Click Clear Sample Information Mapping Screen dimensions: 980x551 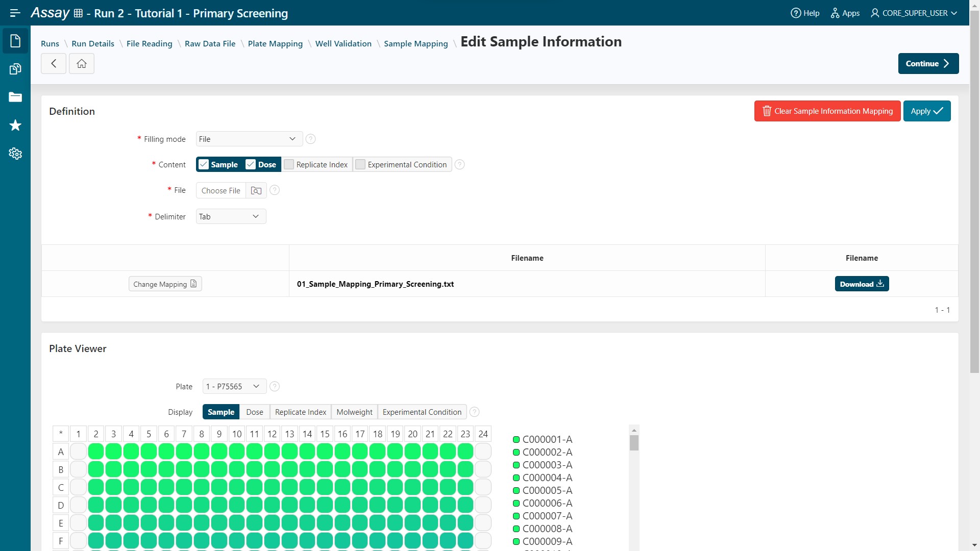coord(827,111)
